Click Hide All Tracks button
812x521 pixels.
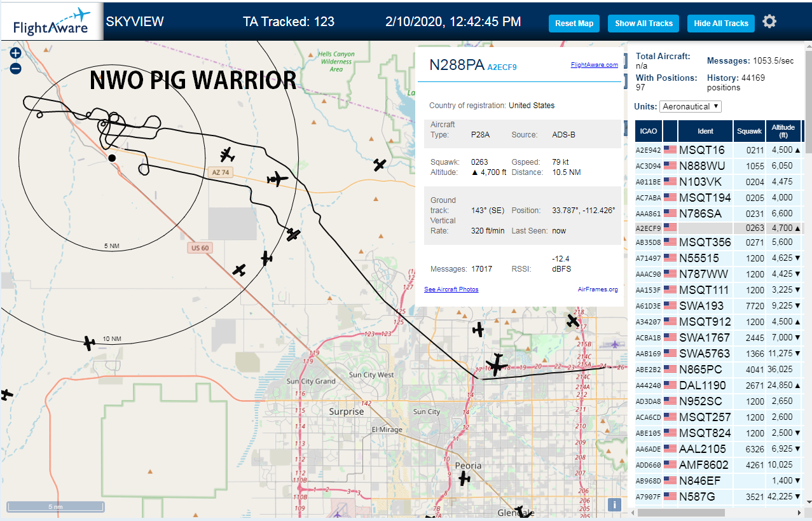tap(721, 24)
